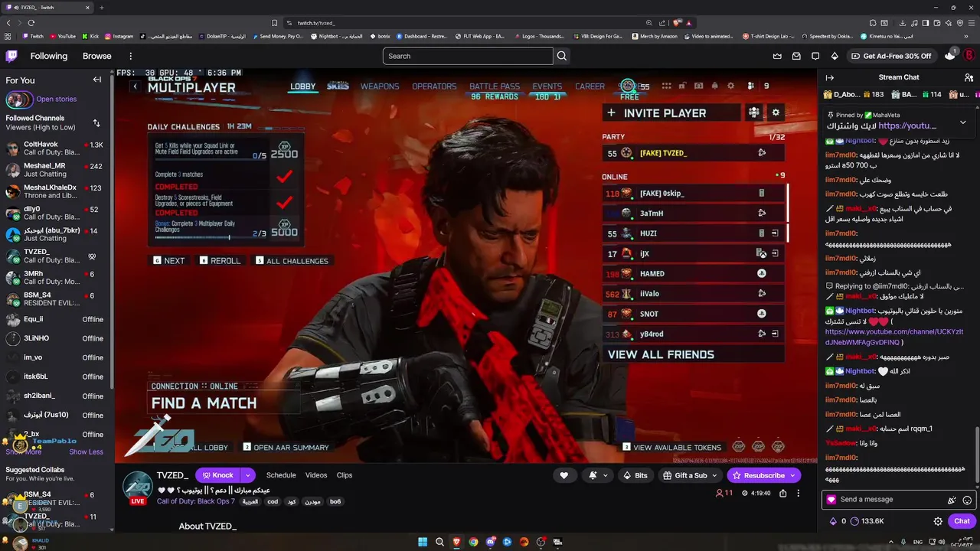Screen dimensions: 980x551
Task: Open notification bell dropdown
Action: tap(597, 475)
